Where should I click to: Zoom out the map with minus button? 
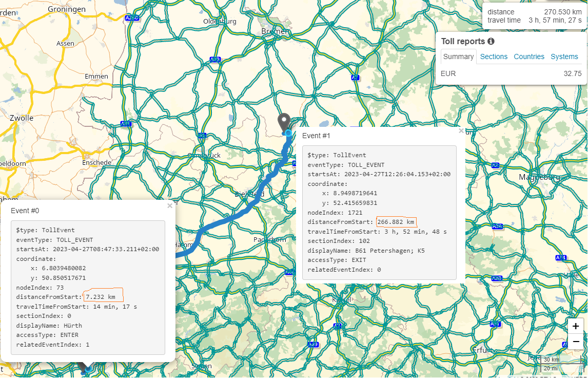coord(576,341)
